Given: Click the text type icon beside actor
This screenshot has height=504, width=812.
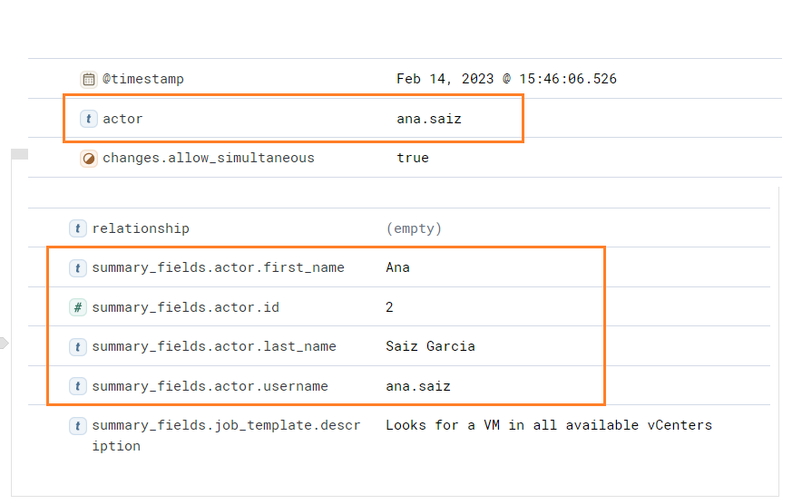Looking at the screenshot, I should coord(89,119).
